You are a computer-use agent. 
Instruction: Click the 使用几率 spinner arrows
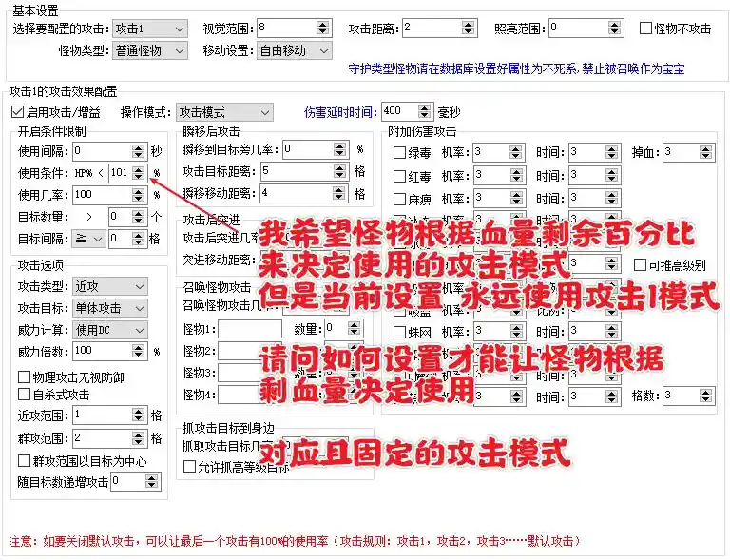click(138, 195)
